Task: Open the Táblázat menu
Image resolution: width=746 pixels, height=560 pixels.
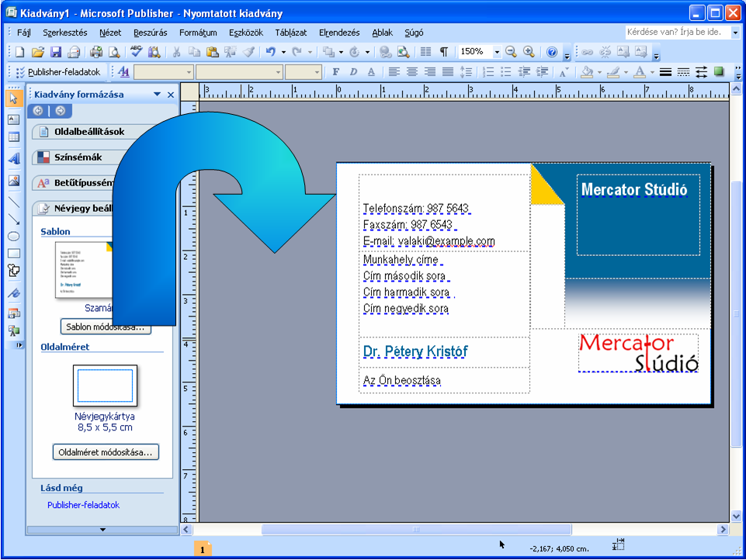Action: click(290, 33)
